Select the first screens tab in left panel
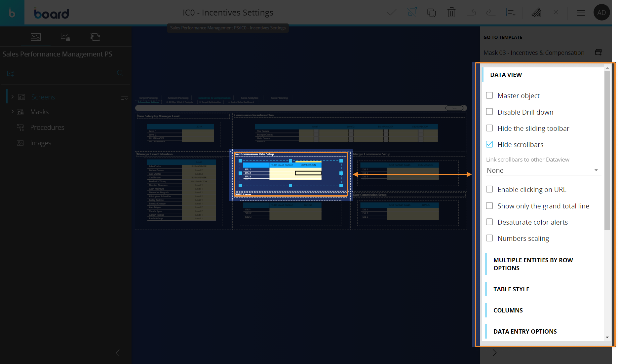Viewport: 619px width, 364px height. pyautogui.click(x=36, y=37)
